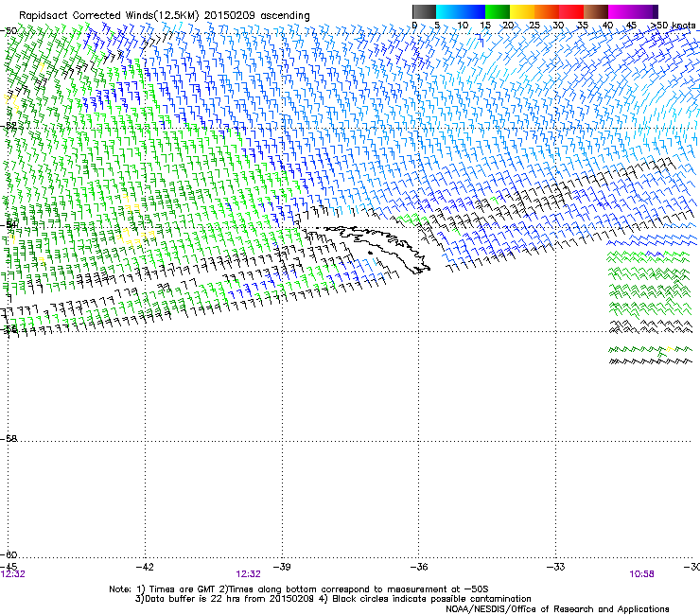Viewport: 700px width, 615px height.
Task: Click the '-42' longitude axis label
Action: click(x=145, y=567)
